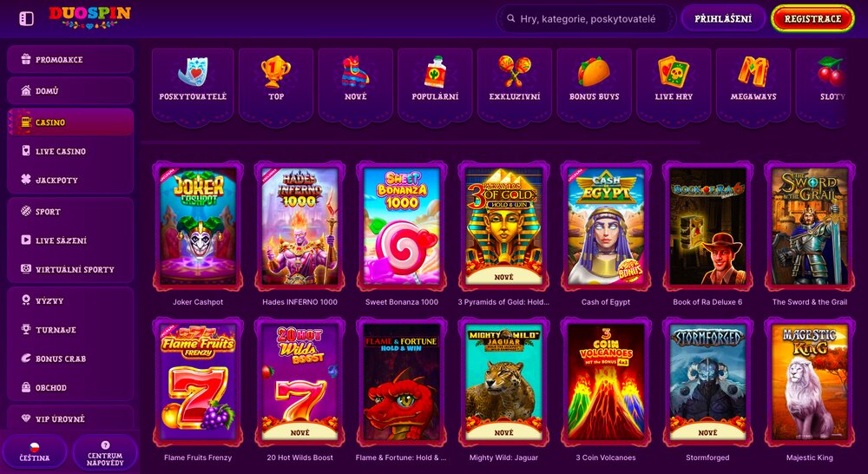Toggle the sidebar collapse icon
This screenshot has width=868, height=474.
(x=27, y=19)
